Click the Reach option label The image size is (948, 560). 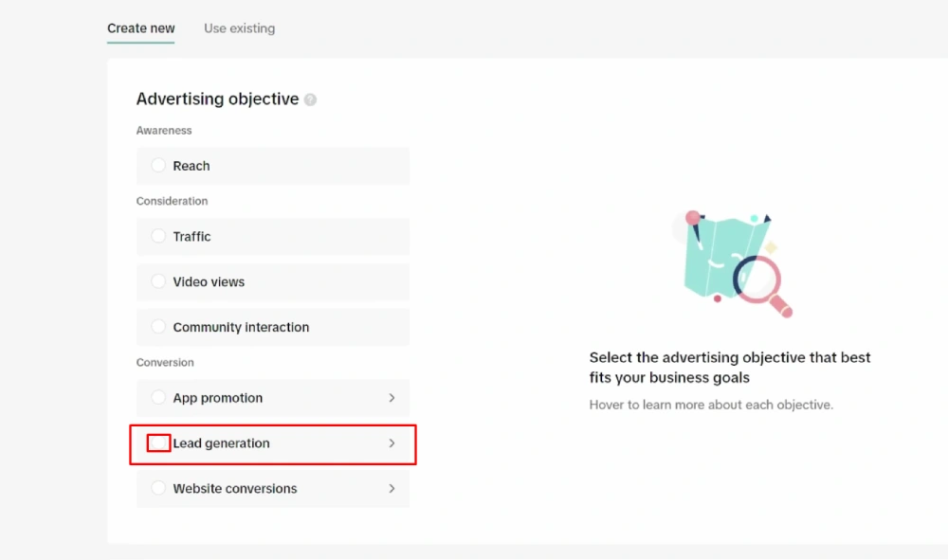coord(191,166)
